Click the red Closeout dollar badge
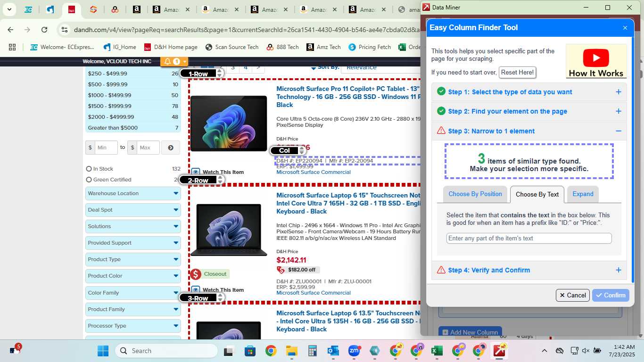The height and width of the screenshot is (362, 644). pos(196,274)
